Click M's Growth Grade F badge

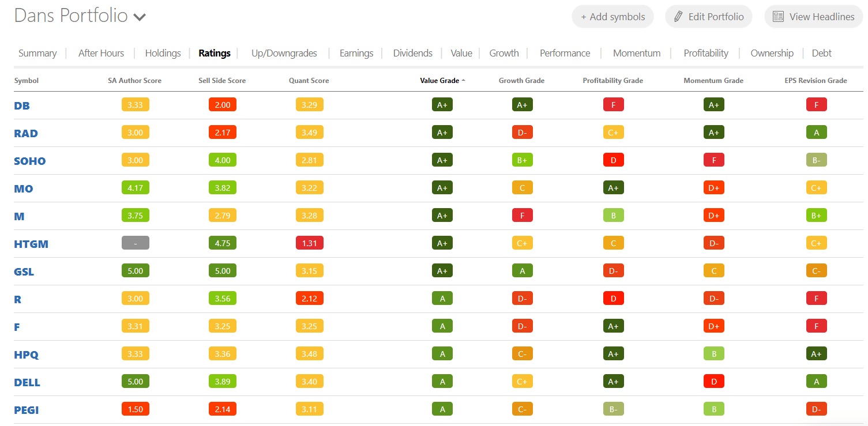tap(523, 216)
